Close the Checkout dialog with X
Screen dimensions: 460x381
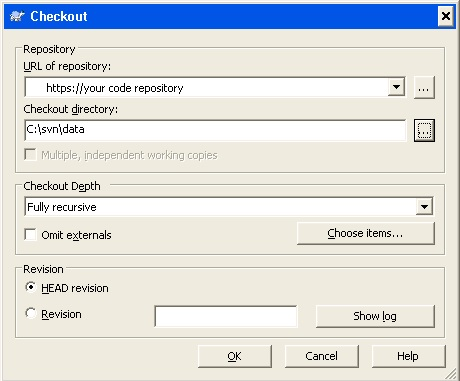pyautogui.click(x=446, y=16)
